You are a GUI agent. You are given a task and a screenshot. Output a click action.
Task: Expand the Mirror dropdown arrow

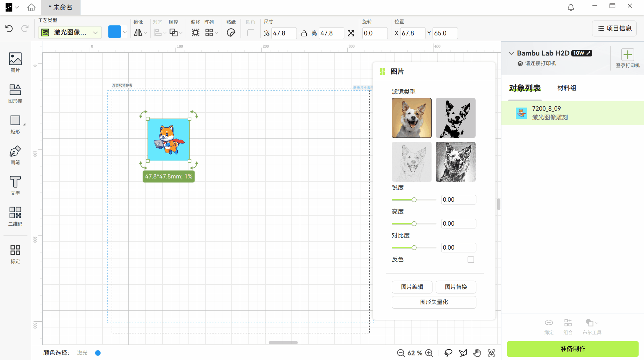click(x=145, y=33)
